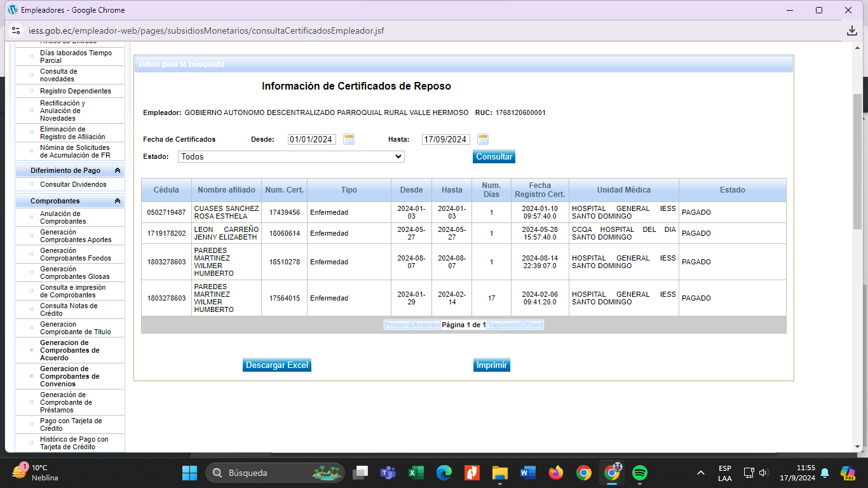Open Generación Comprobantes Aportes sidebar item

click(75, 236)
